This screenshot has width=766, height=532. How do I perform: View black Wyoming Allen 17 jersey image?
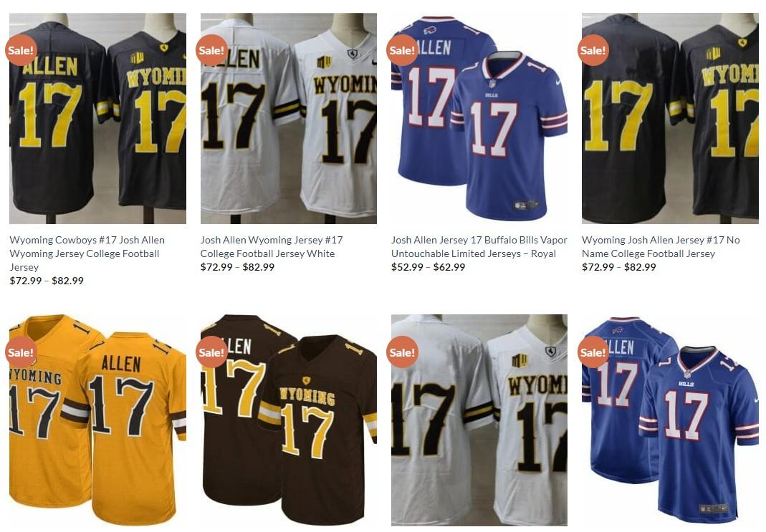[x=97, y=118]
